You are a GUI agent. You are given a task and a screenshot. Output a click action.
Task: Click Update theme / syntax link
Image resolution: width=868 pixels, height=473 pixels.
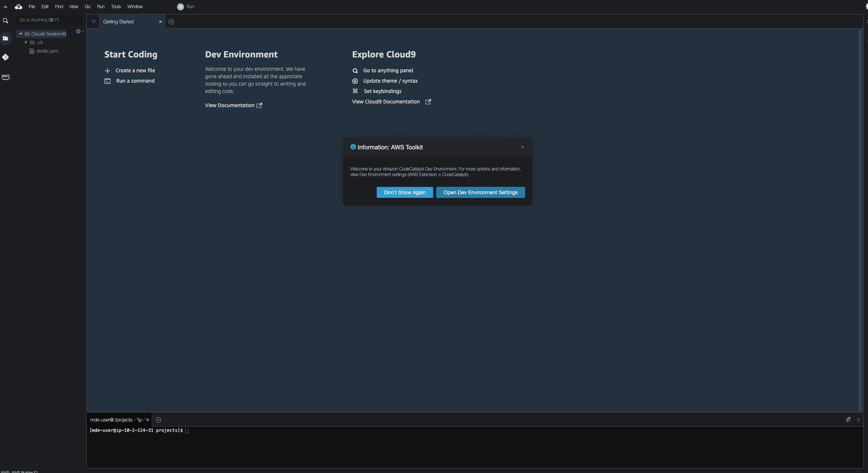point(390,81)
